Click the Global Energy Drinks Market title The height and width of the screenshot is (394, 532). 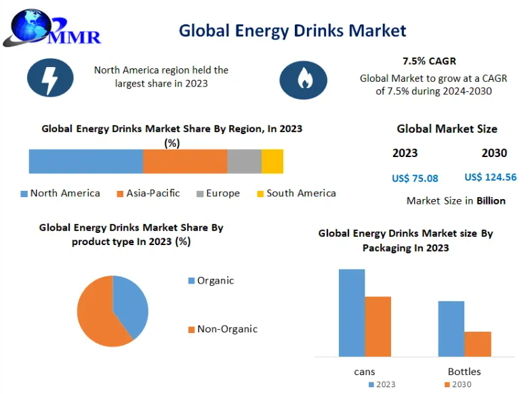(292, 30)
